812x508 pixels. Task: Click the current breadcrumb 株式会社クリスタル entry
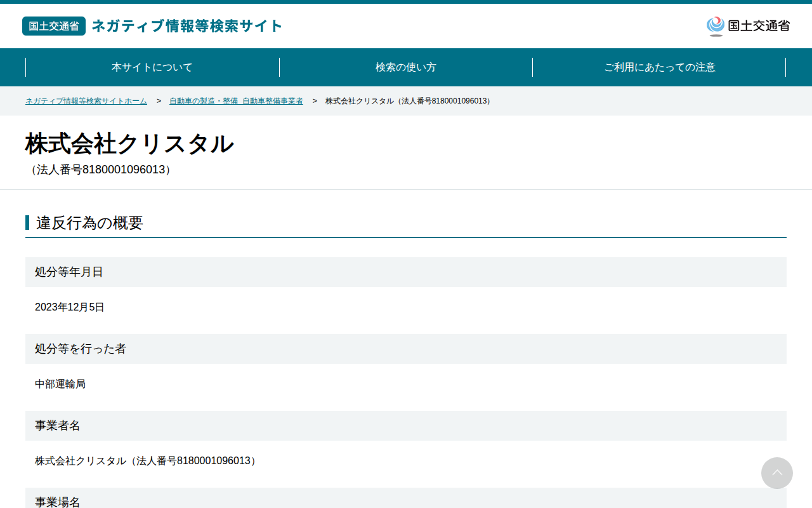pos(409,101)
